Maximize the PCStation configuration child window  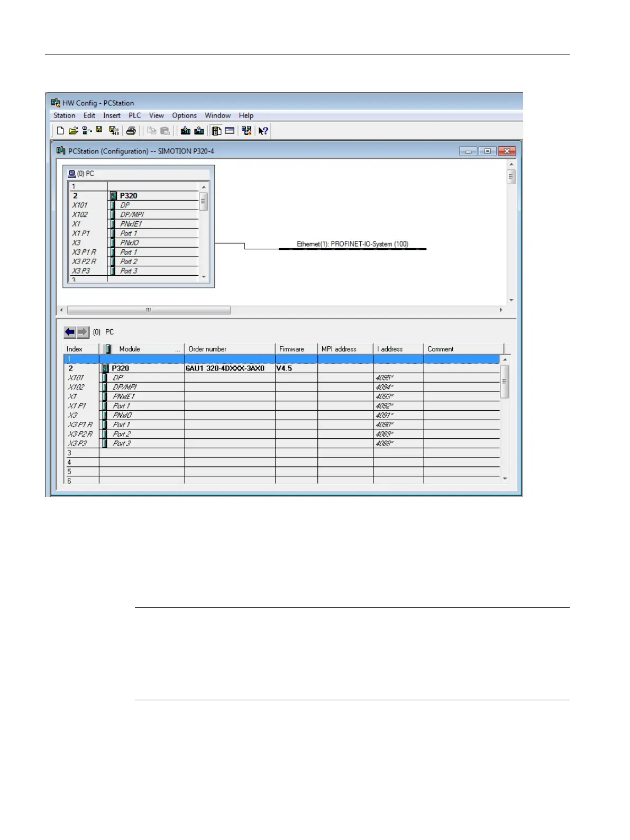[487, 151]
